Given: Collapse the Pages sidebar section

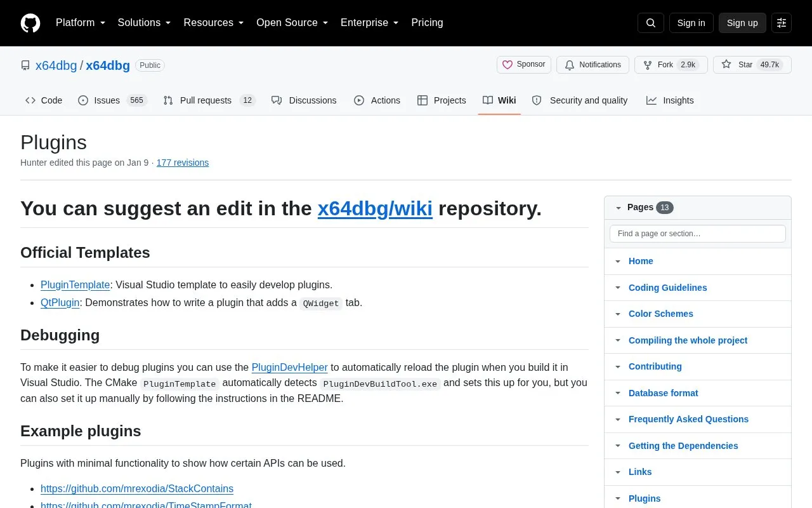Looking at the screenshot, I should point(618,208).
